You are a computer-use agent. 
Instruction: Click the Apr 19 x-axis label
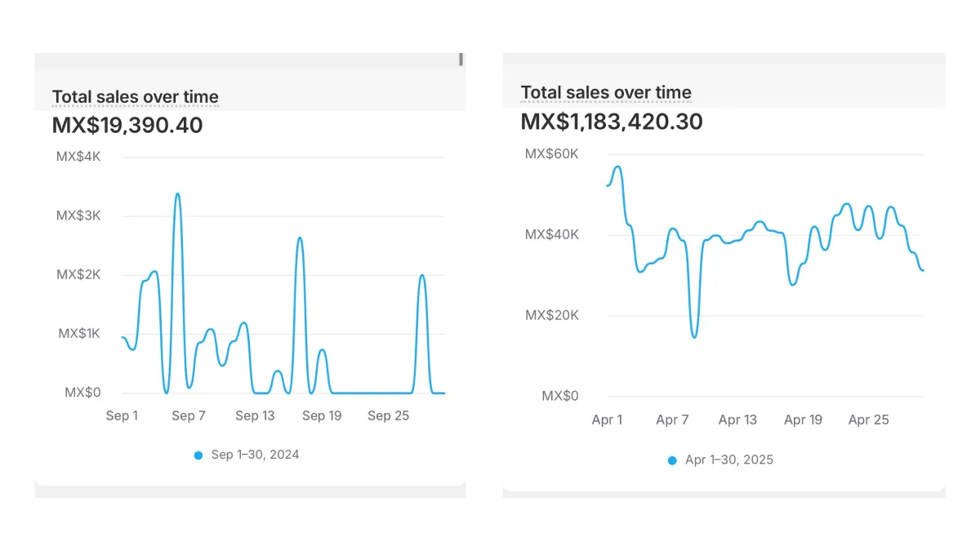tap(803, 420)
